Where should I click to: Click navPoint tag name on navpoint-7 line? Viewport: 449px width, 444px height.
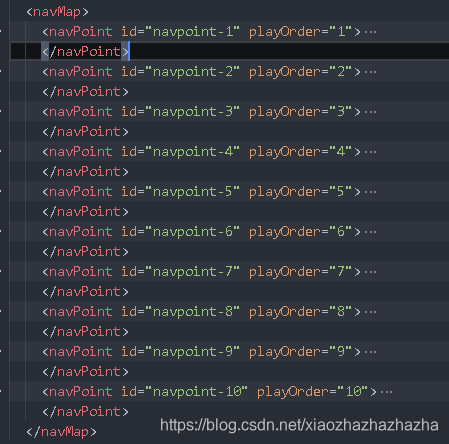tap(81, 272)
